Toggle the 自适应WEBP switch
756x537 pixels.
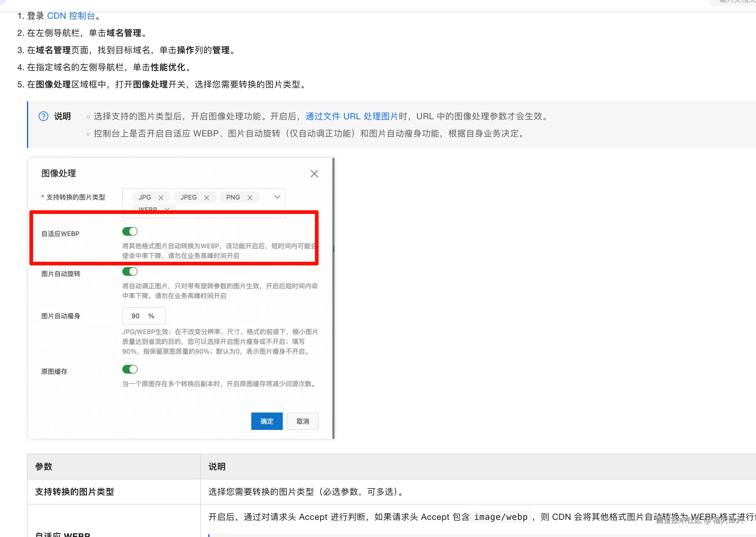(x=130, y=231)
